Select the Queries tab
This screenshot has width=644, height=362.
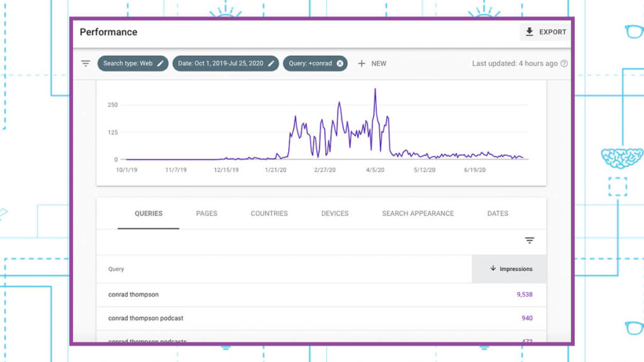coord(148,214)
